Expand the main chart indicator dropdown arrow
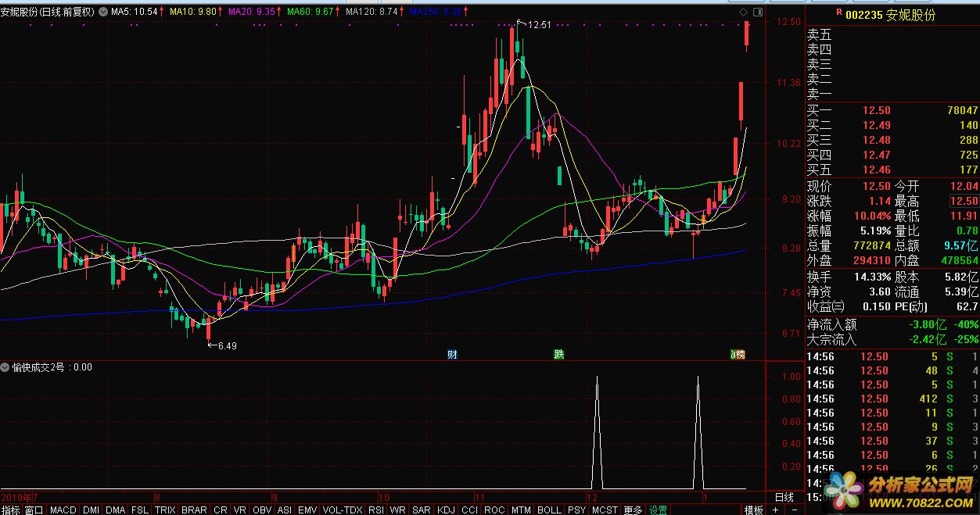 point(103,13)
